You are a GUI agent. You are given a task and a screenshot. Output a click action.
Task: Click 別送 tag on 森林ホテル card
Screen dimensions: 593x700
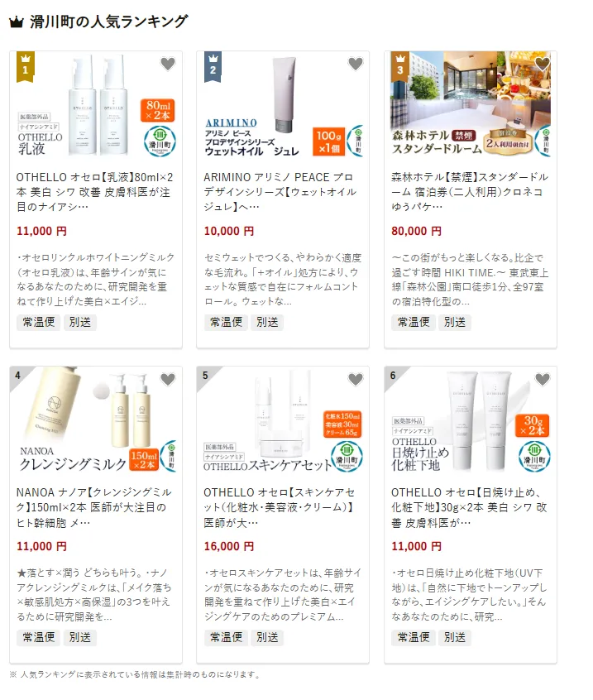point(455,322)
